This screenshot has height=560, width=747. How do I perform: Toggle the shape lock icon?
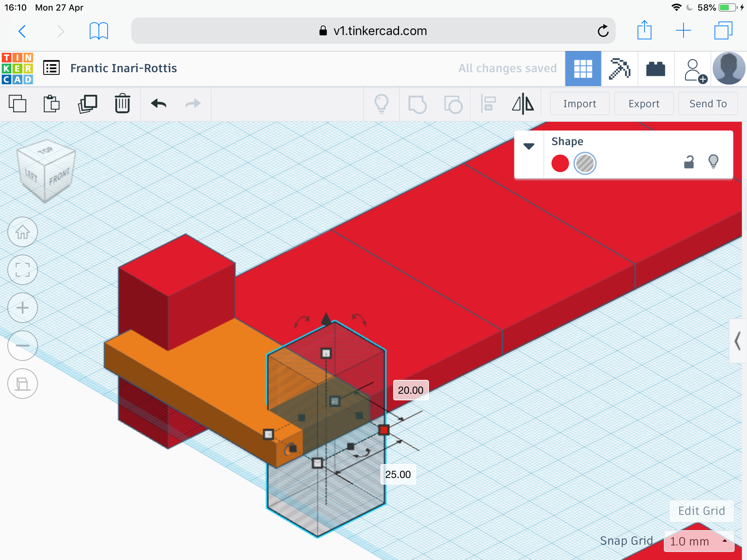(689, 162)
